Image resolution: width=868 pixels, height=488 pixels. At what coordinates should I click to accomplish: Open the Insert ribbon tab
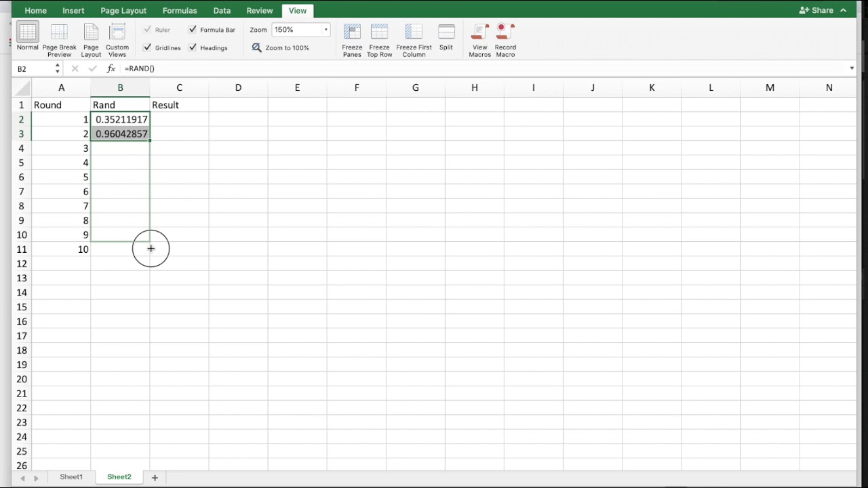[73, 11]
